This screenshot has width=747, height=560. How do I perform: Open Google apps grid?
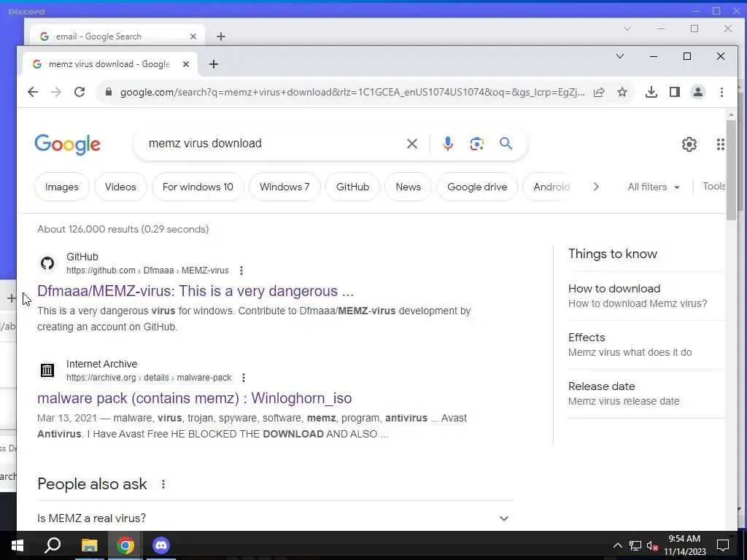pyautogui.click(x=720, y=144)
